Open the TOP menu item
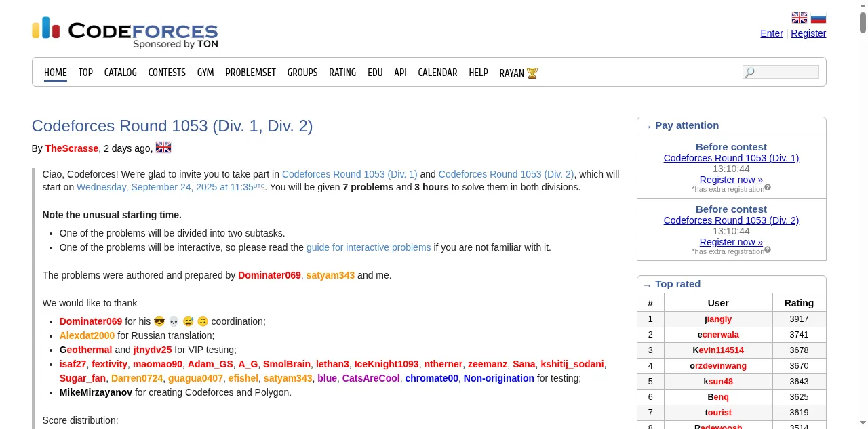The width and height of the screenshot is (868, 429). tap(85, 73)
